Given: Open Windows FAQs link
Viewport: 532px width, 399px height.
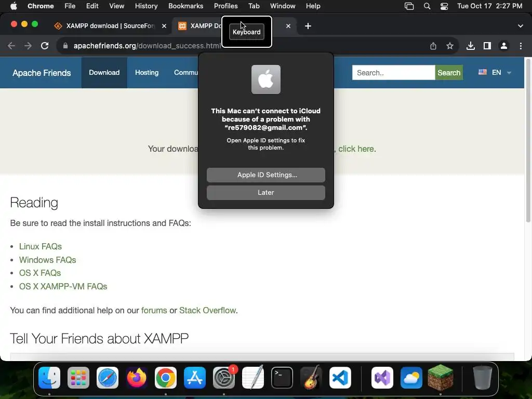Looking at the screenshot, I should 47,260.
